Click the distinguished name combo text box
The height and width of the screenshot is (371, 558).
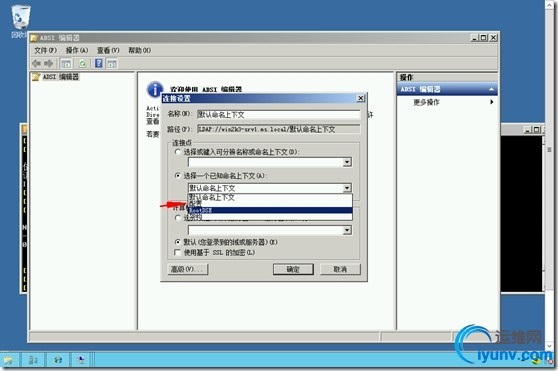265,163
